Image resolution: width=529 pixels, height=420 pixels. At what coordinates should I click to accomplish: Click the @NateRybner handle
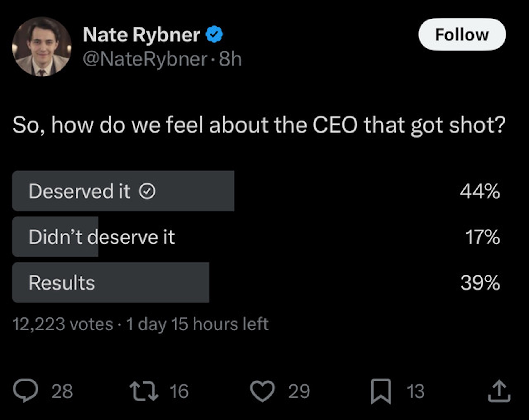(145, 59)
